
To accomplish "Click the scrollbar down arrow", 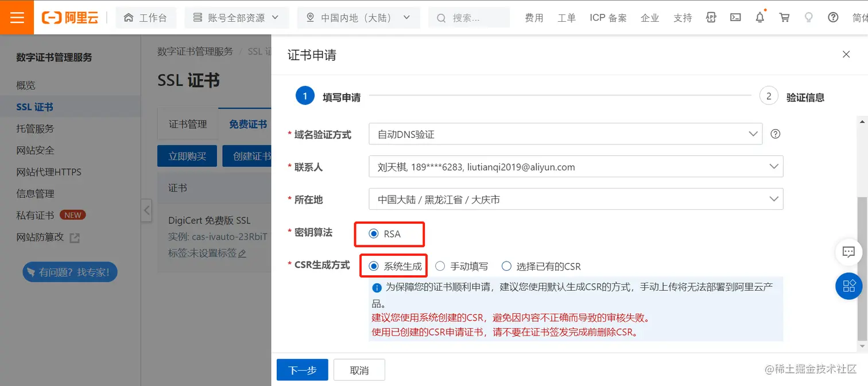I will pyautogui.click(x=862, y=346).
